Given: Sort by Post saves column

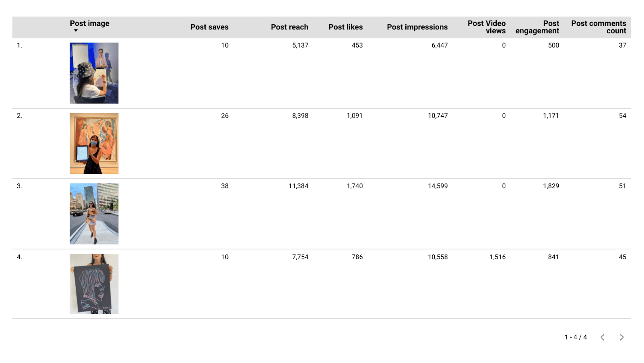Looking at the screenshot, I should pos(209,27).
